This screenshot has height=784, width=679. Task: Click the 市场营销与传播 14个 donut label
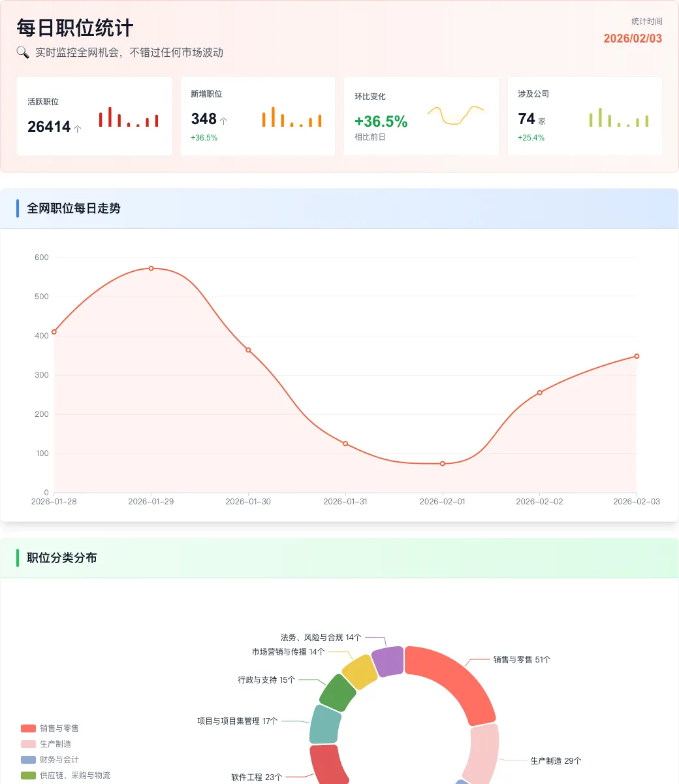(288, 652)
